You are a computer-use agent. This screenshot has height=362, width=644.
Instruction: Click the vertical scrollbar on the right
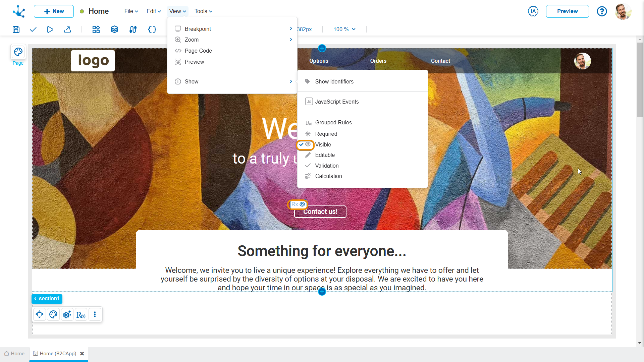(x=640, y=80)
